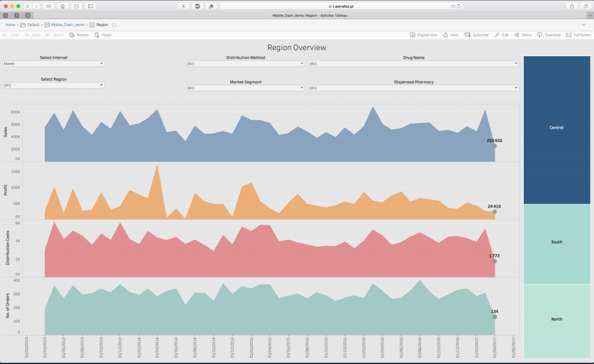Click the Safari address bar
594x364 pixels.
(x=341, y=6)
